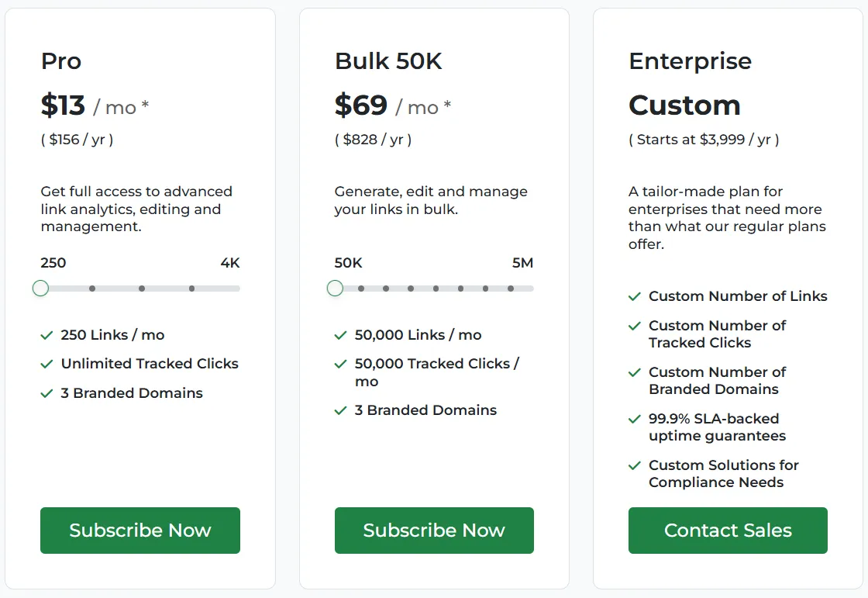Click the Enterprise plan heading
This screenshot has width=868, height=598.
pos(690,61)
